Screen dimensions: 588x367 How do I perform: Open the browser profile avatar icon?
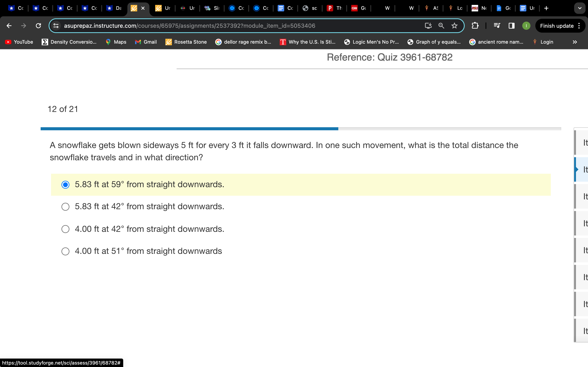click(526, 26)
